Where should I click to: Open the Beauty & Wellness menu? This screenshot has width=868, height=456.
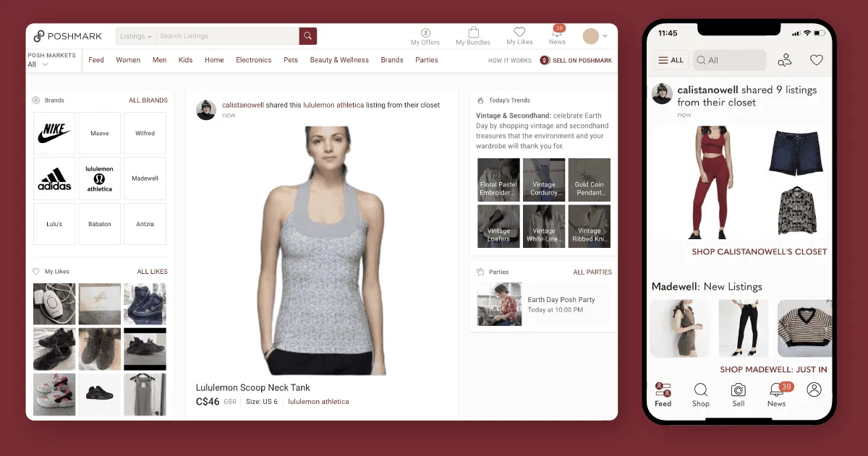339,60
